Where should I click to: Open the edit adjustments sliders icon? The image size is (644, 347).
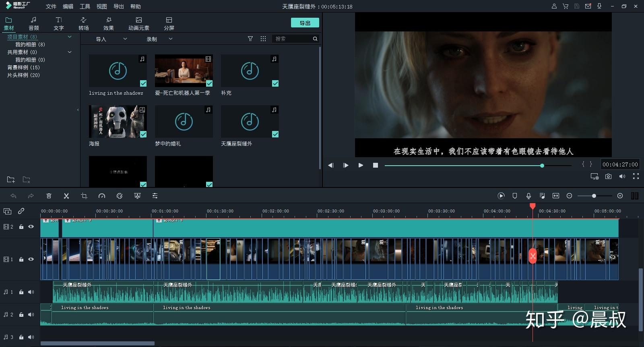pos(155,196)
